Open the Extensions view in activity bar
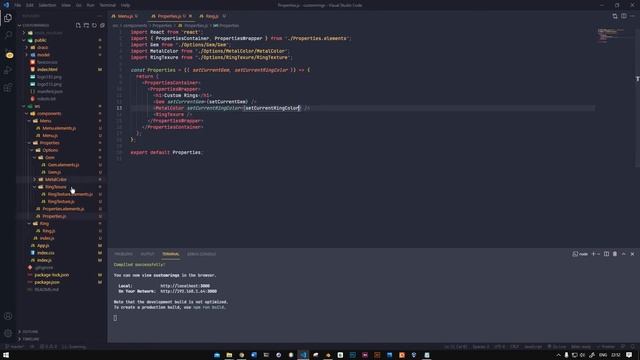 tap(8, 88)
